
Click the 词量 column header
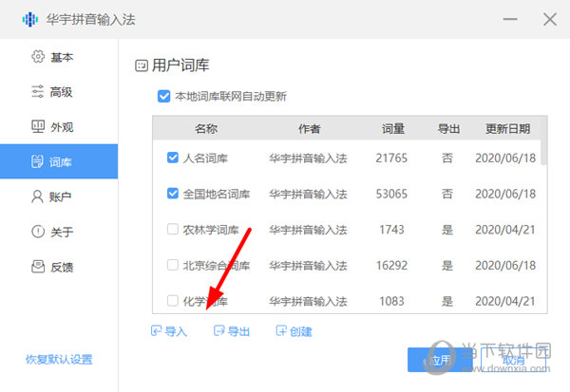click(x=392, y=128)
